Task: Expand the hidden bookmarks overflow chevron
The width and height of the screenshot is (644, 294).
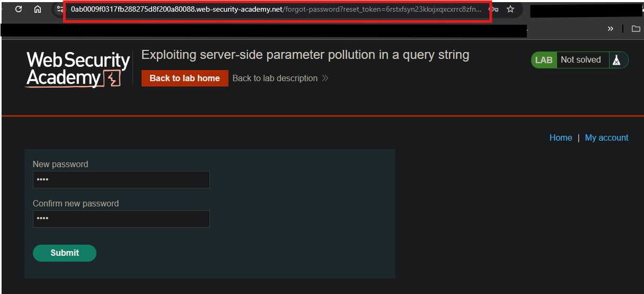Action: click(x=611, y=29)
